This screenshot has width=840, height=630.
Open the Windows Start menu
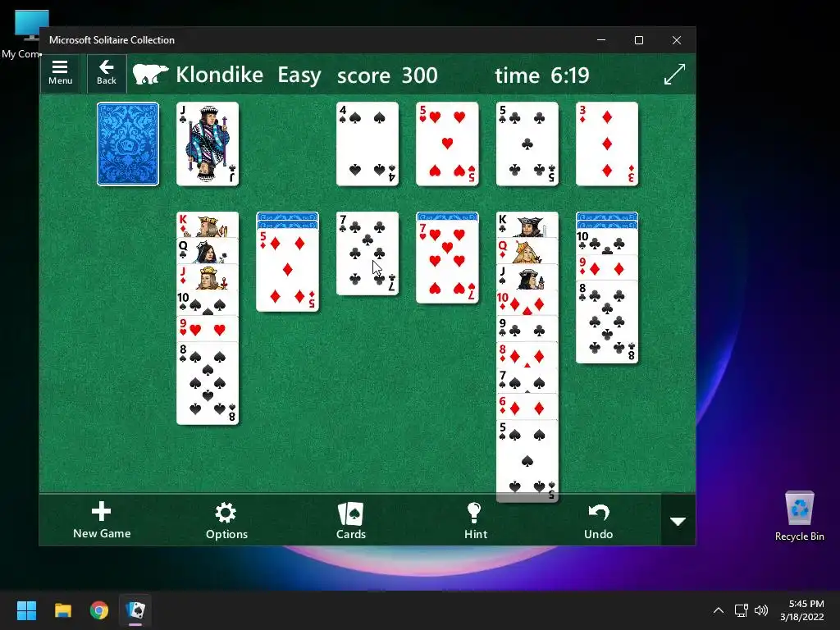pyautogui.click(x=26, y=610)
